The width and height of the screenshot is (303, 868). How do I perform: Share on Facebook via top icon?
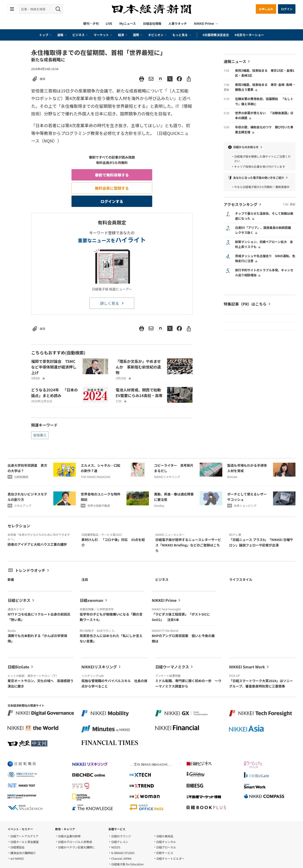pos(179,79)
